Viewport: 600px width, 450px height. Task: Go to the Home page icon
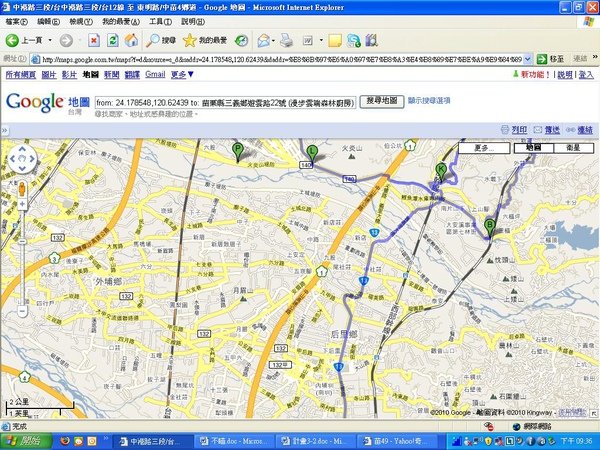coord(131,40)
